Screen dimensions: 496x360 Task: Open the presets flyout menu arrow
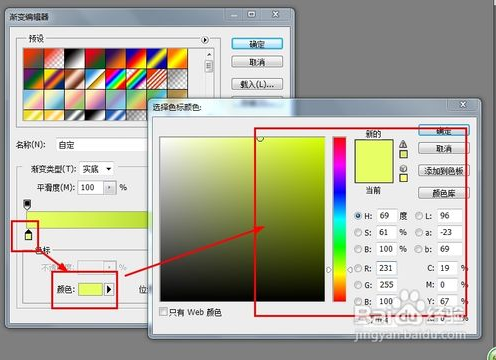[205, 40]
